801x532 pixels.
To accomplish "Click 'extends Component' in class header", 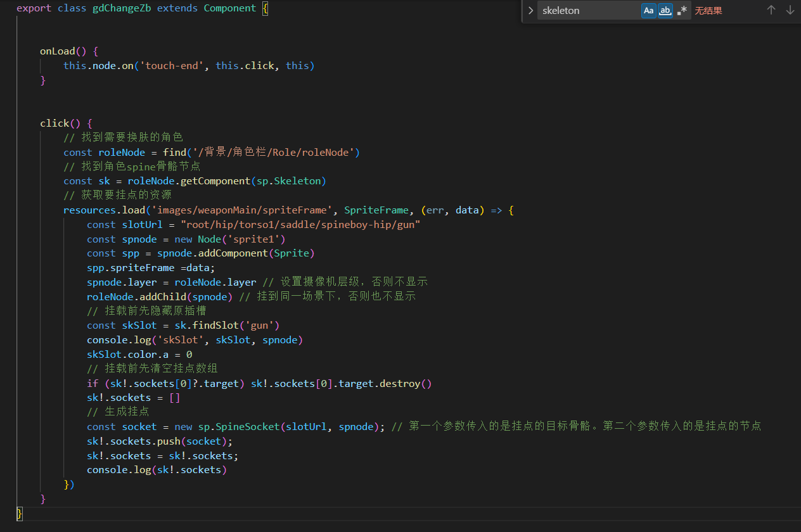I will tap(207, 8).
